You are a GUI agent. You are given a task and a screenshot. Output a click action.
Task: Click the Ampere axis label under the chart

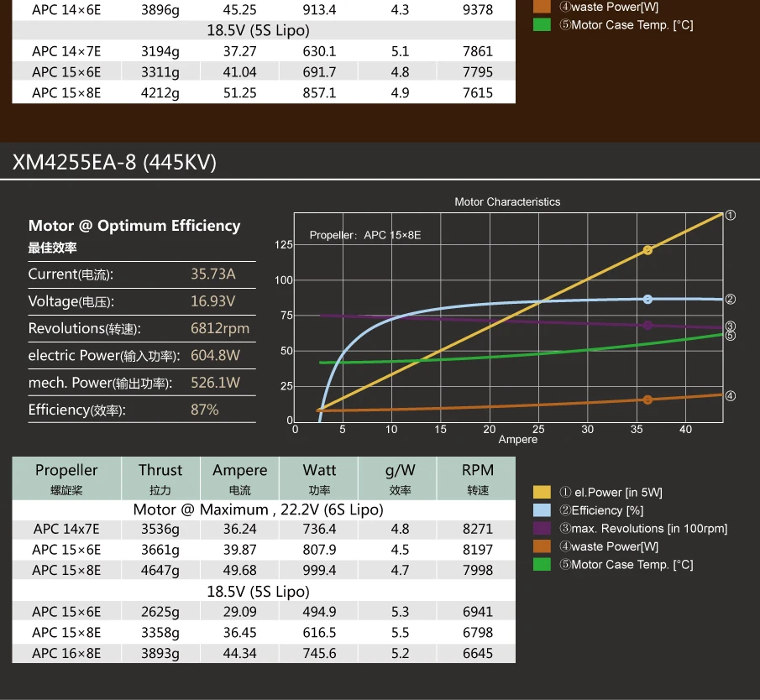click(517, 439)
